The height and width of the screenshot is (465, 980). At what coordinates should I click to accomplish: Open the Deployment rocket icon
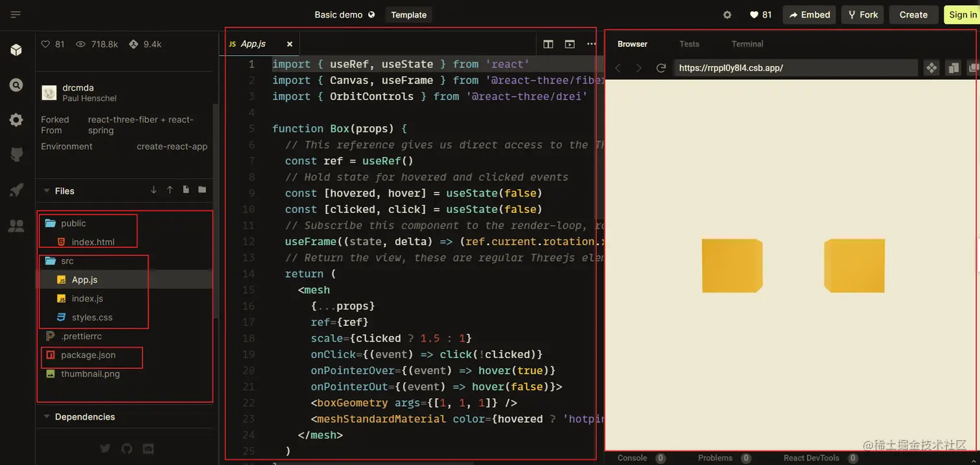(16, 190)
